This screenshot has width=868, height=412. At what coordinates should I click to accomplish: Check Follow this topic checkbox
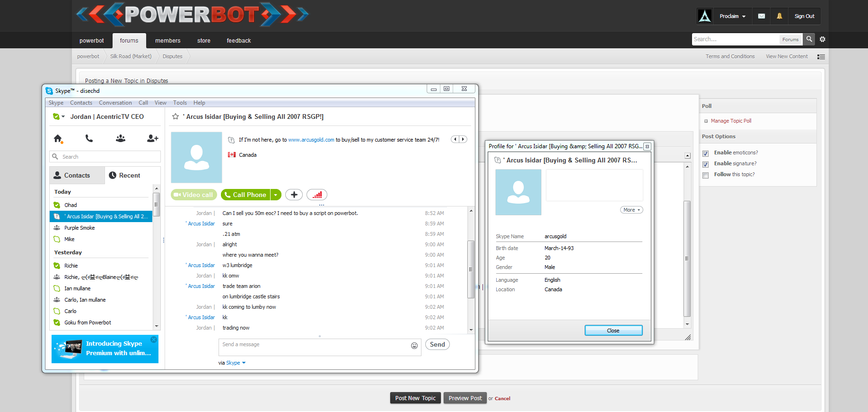(705, 175)
